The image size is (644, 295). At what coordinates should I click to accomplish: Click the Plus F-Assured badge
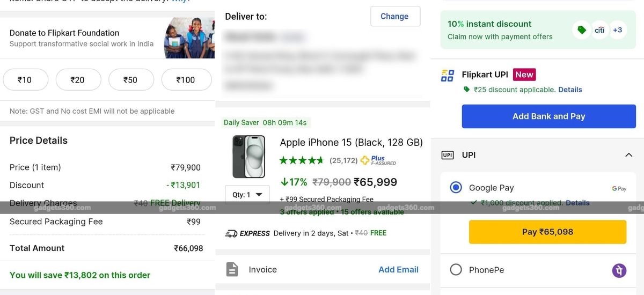coord(378,160)
